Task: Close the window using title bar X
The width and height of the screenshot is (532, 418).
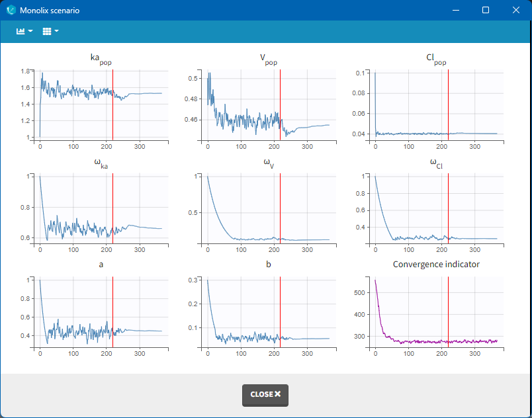Action: pyautogui.click(x=516, y=11)
